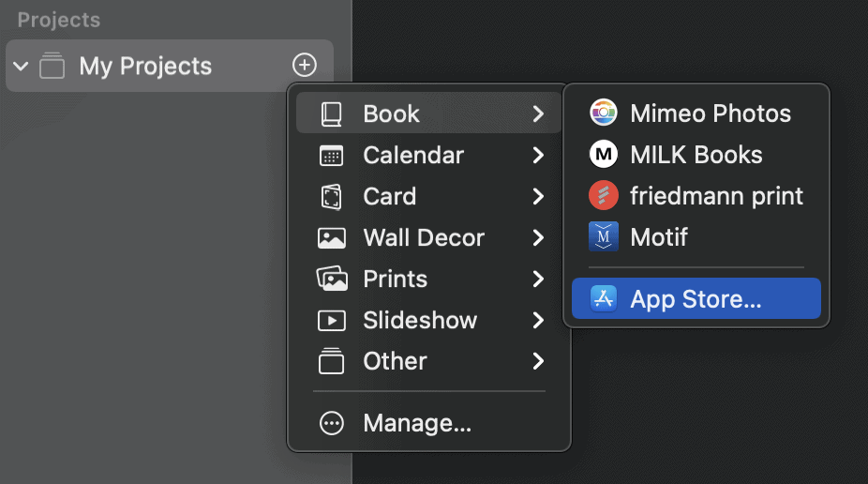Open Manage… from the menu
Viewport: 868px width, 484px height.
tap(429, 423)
